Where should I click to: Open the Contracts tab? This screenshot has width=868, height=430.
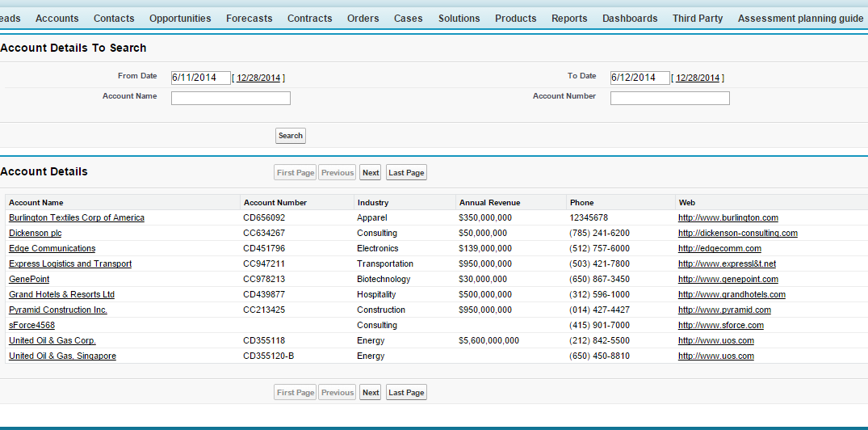pyautogui.click(x=309, y=19)
